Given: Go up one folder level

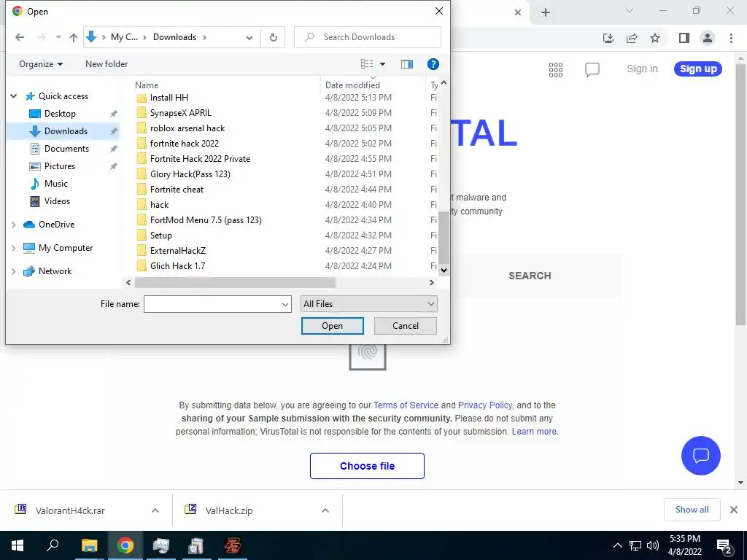Looking at the screenshot, I should [74, 37].
